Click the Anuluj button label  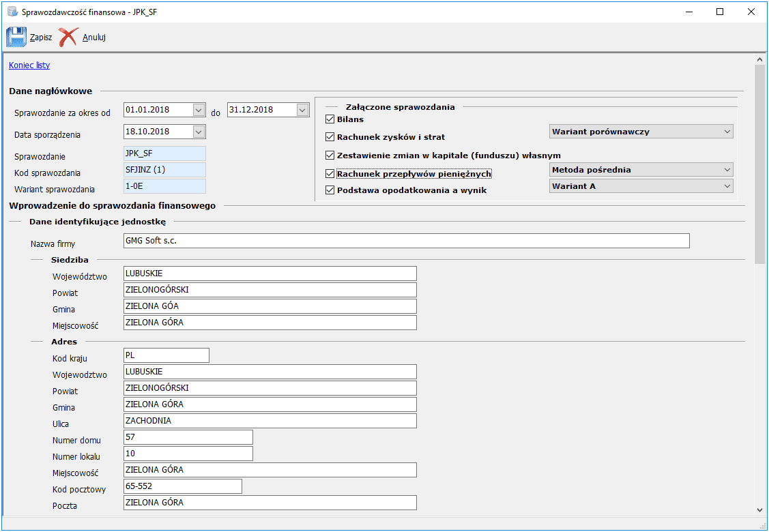pyautogui.click(x=94, y=38)
